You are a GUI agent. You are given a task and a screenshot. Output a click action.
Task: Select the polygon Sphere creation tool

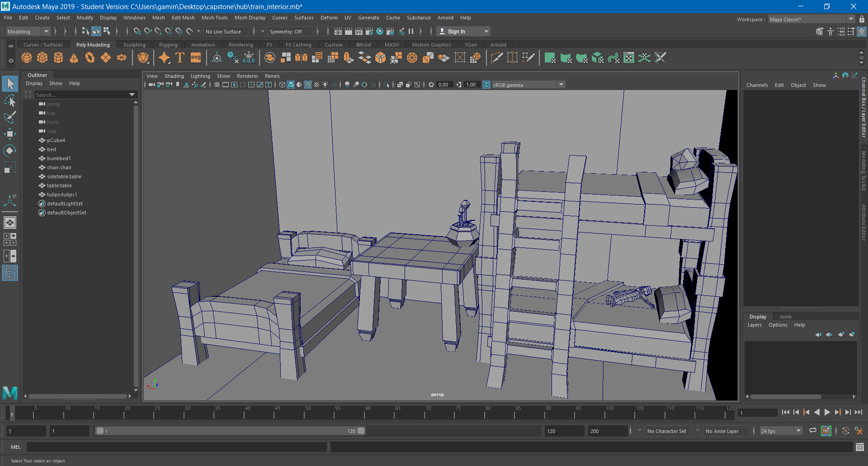click(27, 57)
